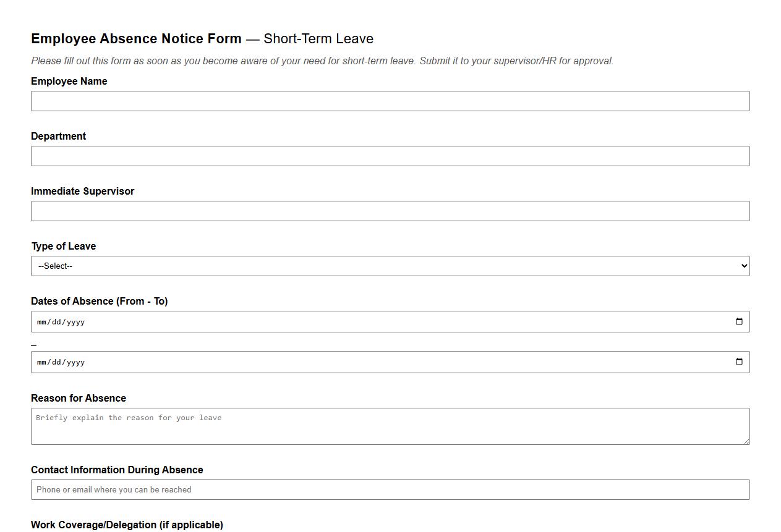
Task: Focus the Department text box
Action: pos(390,156)
